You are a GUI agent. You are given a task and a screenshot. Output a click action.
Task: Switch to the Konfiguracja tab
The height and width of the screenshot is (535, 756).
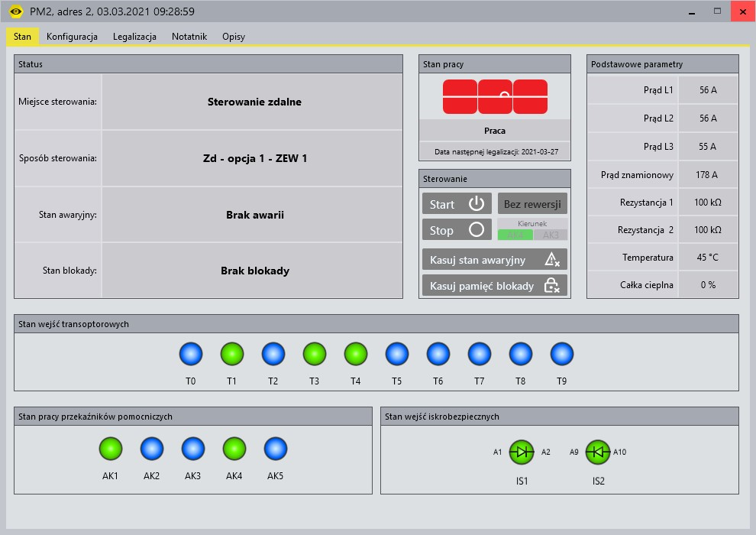(x=72, y=37)
